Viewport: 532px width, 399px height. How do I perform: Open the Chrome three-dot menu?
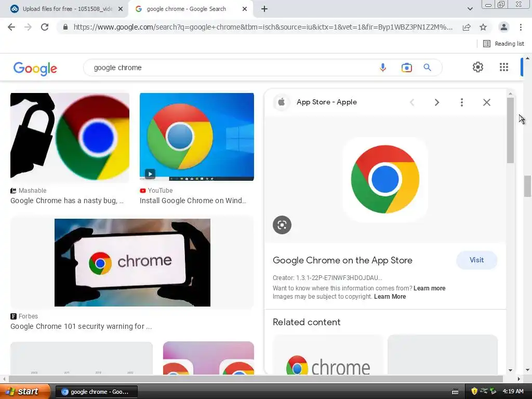[x=521, y=27]
